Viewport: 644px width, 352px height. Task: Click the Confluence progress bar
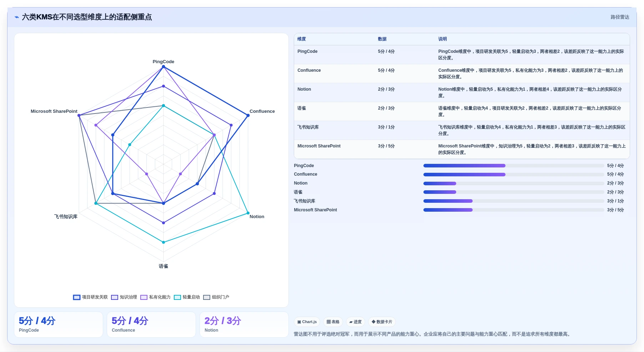[x=514, y=175]
